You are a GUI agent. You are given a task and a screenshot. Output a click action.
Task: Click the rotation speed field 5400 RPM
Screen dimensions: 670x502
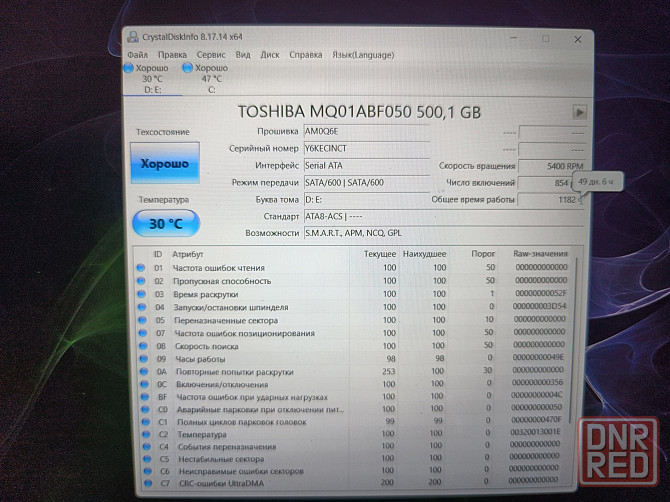[551, 166]
